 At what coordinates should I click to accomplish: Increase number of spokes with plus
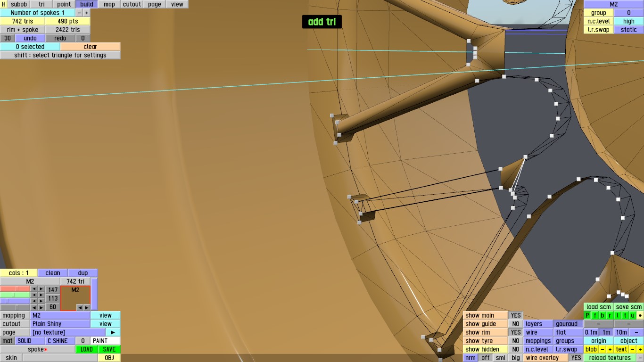pyautogui.click(x=87, y=13)
